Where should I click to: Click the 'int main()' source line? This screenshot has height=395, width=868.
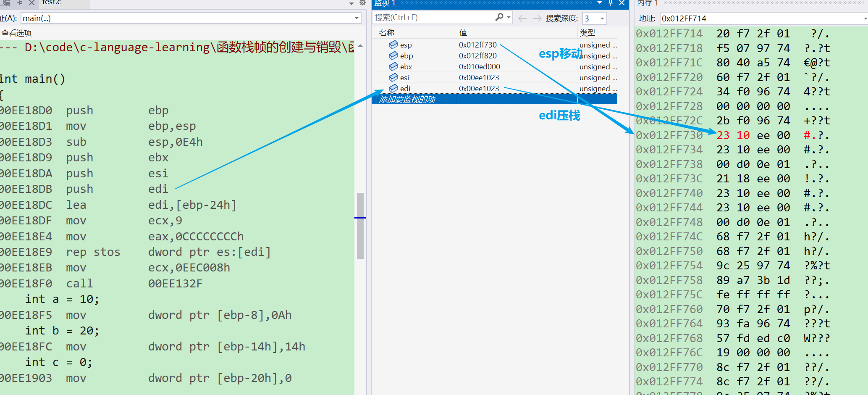tap(33, 79)
